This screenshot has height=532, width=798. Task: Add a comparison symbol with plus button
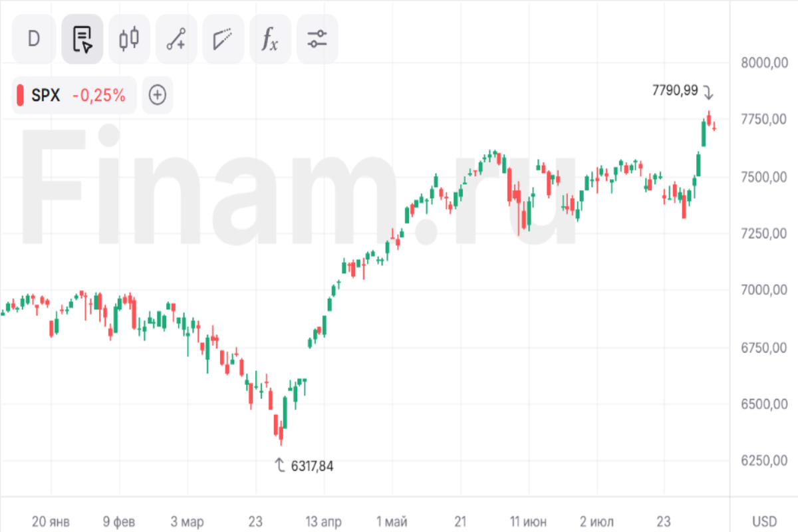pos(158,95)
